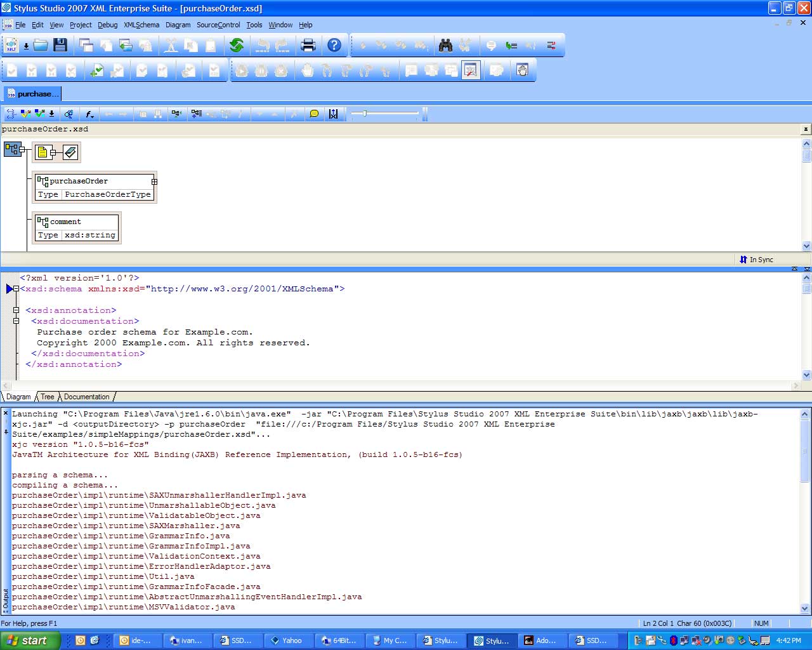
Task: Click the yellow speech bubble annotation icon
Action: click(314, 114)
